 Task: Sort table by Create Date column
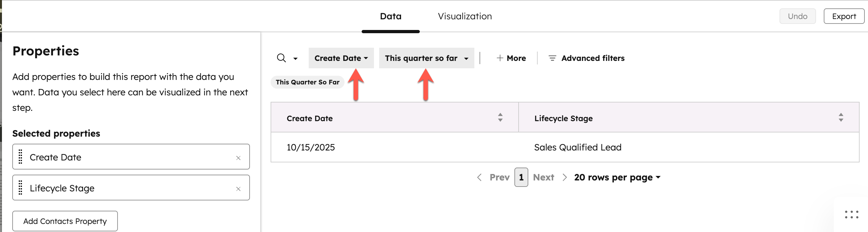500,117
